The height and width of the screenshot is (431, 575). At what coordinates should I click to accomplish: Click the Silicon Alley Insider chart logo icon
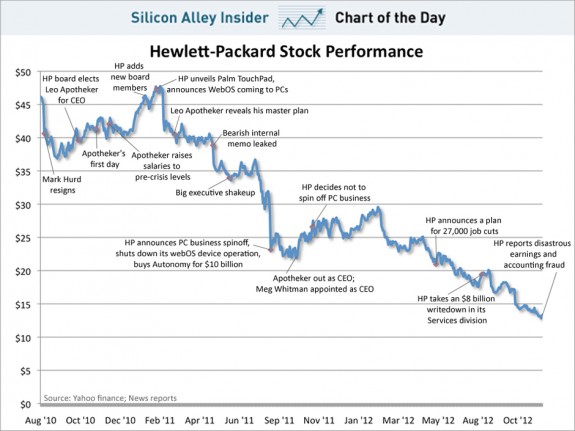pos(302,17)
